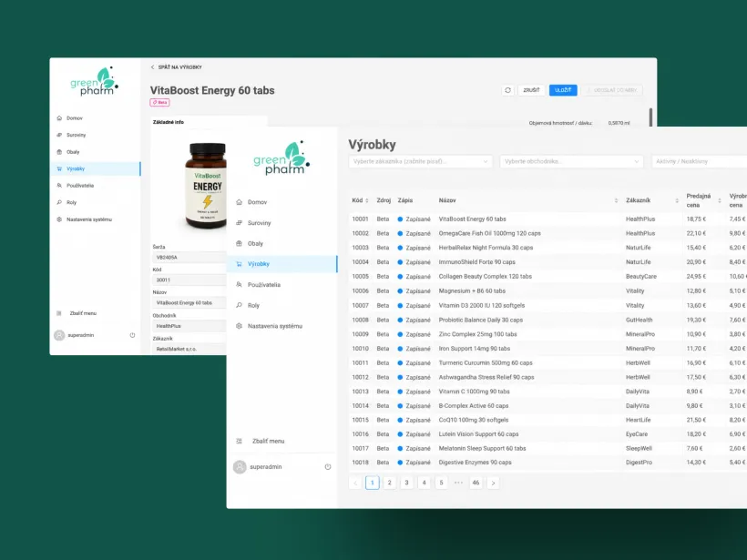The width and height of the screenshot is (747, 560).
Task: Click the Zbaliť menu collapse icon in front window
Action: click(x=240, y=441)
